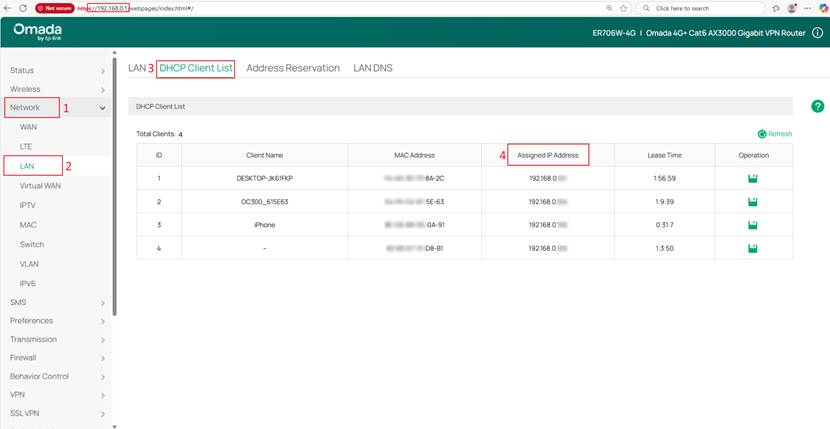The width and height of the screenshot is (830, 429).
Task: Open the LAN DNS tab
Action: pos(374,69)
